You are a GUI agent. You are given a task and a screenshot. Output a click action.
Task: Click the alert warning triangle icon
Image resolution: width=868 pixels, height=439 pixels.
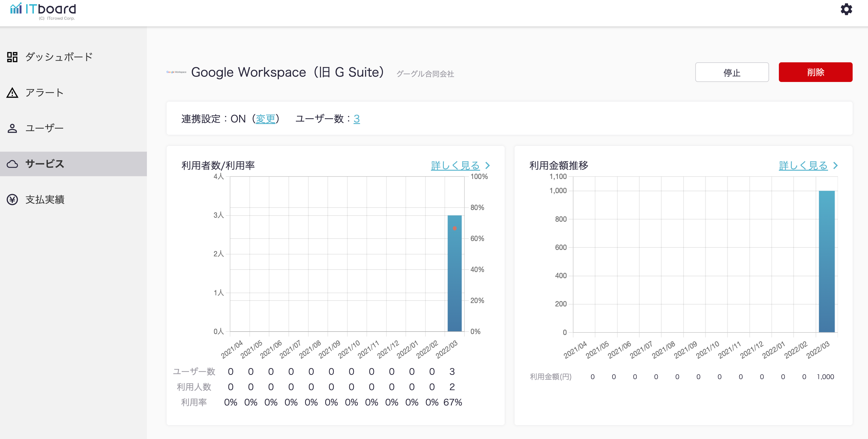point(12,93)
